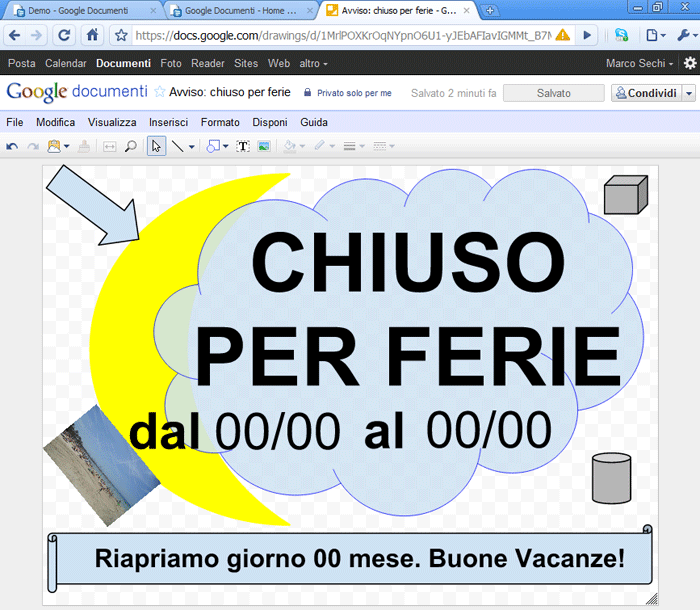Click the Google documenti logo

tap(77, 92)
